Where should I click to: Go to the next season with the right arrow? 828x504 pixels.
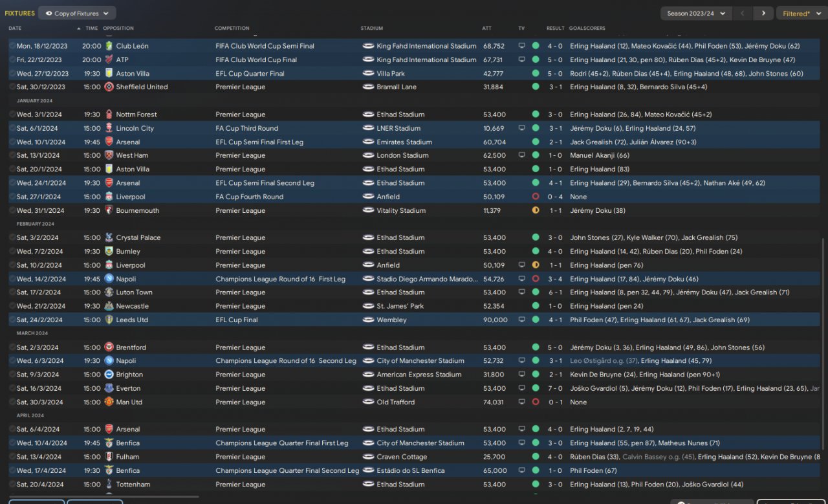(763, 13)
